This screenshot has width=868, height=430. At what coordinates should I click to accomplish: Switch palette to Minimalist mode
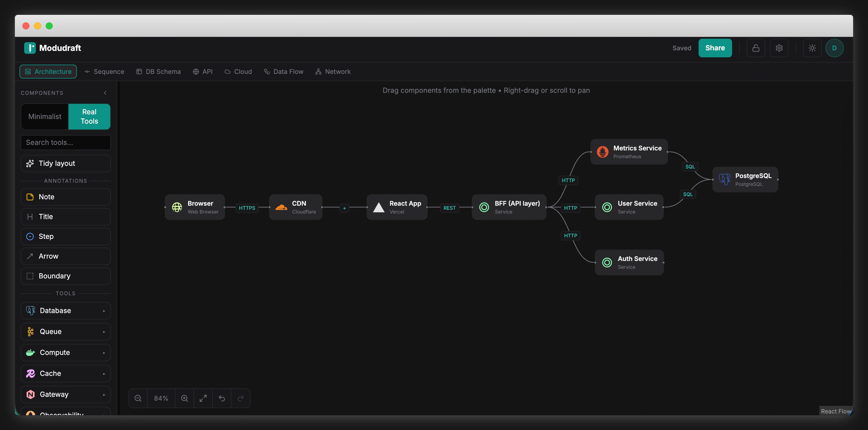[x=45, y=116]
